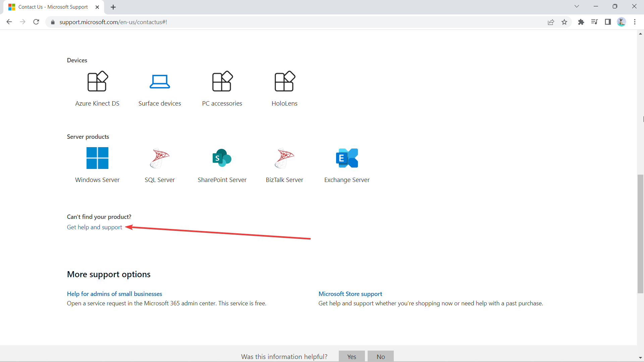Select the Surface devices laptop icon

pos(160,81)
